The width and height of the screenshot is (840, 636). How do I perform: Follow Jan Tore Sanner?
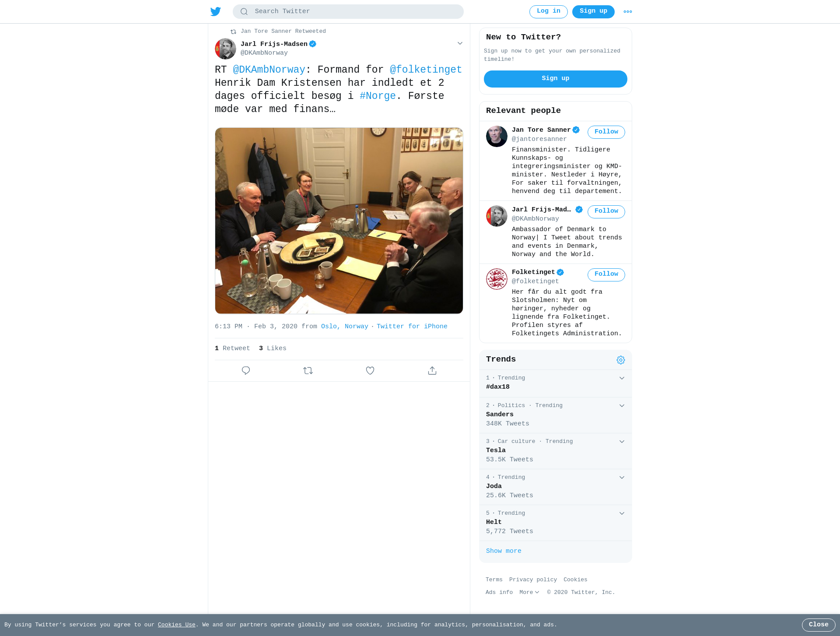point(606,132)
